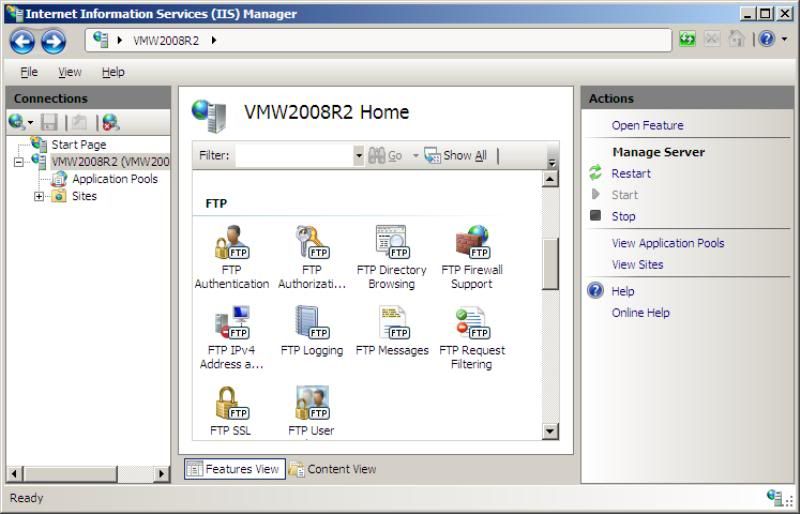The width and height of the screenshot is (800, 514).
Task: Select Start Page in Connections tree
Action: point(79,144)
